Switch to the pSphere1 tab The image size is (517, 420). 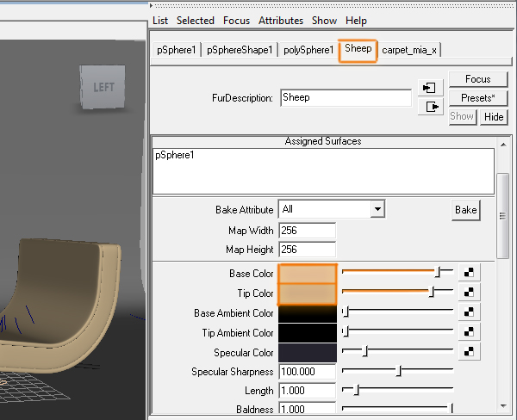(177, 50)
